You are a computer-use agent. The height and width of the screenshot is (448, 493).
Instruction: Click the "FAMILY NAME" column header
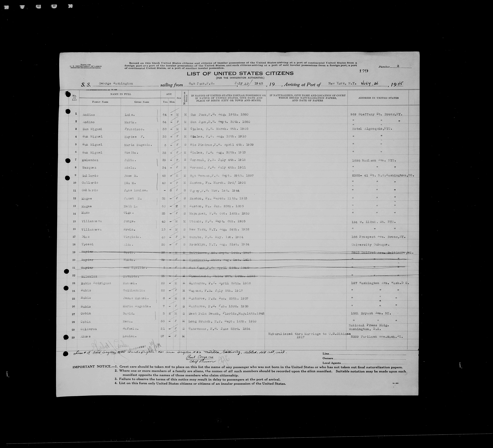pyautogui.click(x=100, y=102)
